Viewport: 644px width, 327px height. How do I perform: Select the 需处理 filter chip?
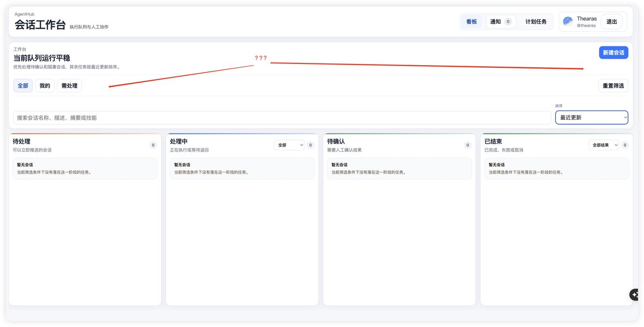click(69, 86)
